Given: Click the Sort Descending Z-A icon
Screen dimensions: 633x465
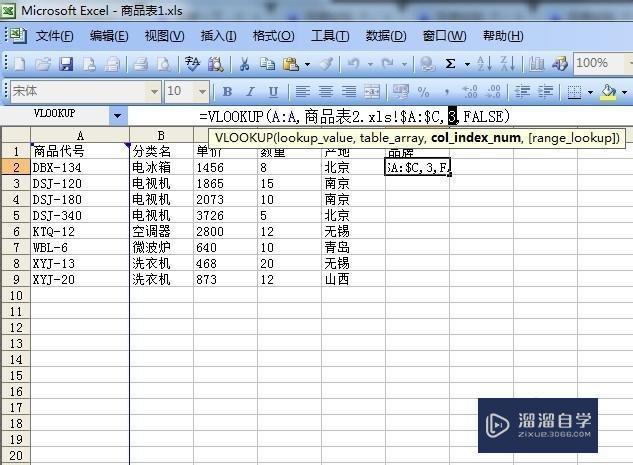Looking at the screenshot, I should pyautogui.click(x=507, y=64).
